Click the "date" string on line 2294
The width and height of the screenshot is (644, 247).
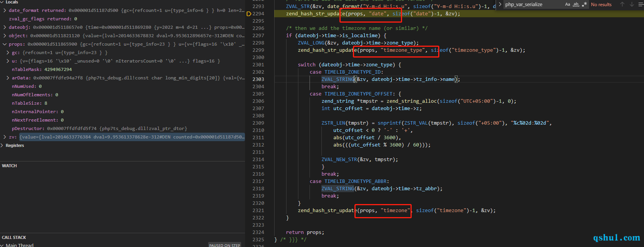click(x=377, y=14)
